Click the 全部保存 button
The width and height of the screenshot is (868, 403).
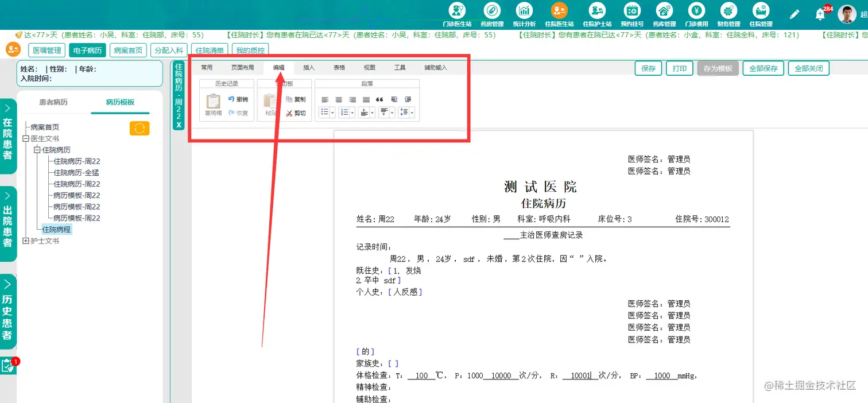(764, 68)
